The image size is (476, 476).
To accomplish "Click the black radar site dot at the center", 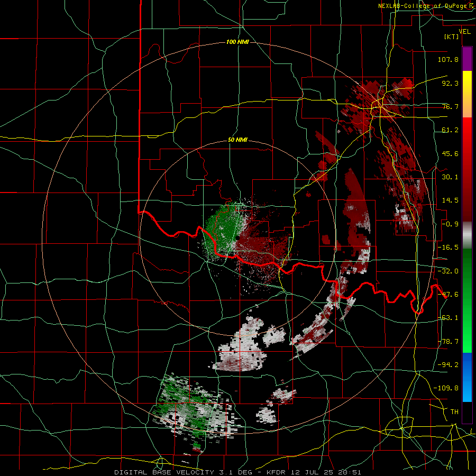I will click(x=237, y=238).
